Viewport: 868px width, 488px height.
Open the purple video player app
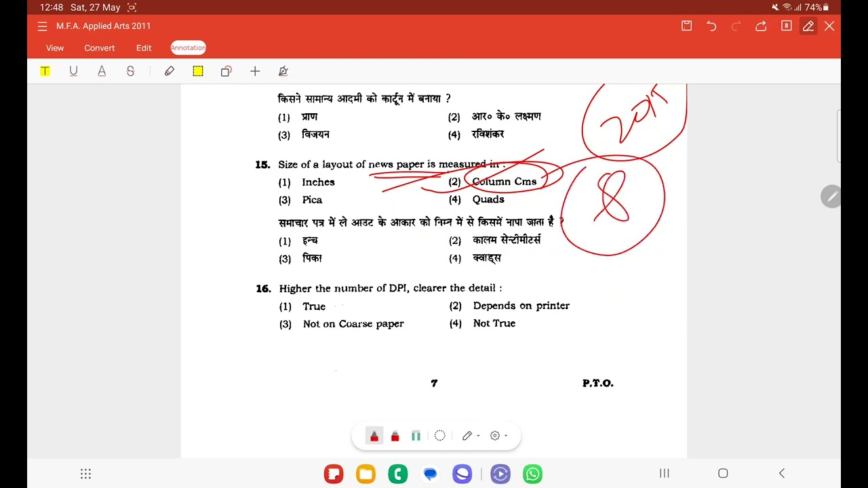[x=500, y=474]
